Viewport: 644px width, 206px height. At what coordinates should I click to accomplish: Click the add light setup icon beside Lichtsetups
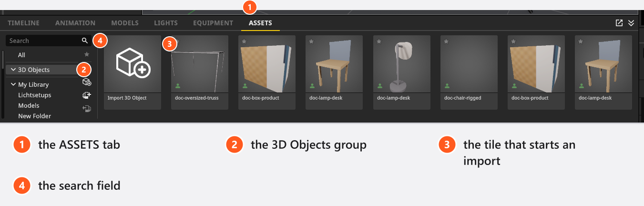[x=87, y=95]
